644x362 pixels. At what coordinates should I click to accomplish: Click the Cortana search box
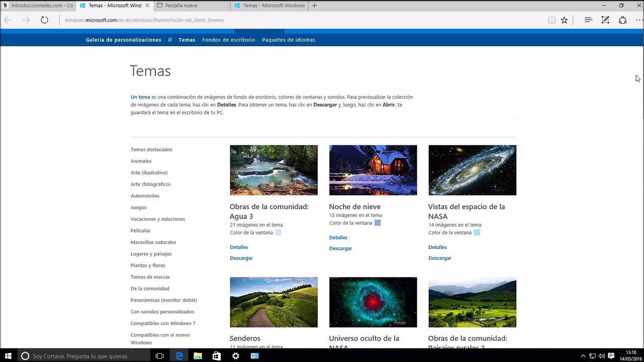pos(83,356)
